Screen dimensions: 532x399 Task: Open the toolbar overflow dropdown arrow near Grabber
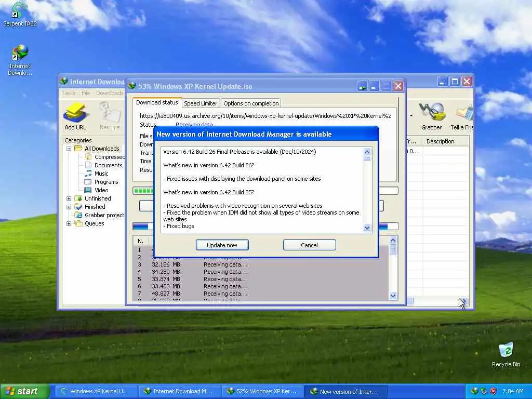(x=411, y=116)
